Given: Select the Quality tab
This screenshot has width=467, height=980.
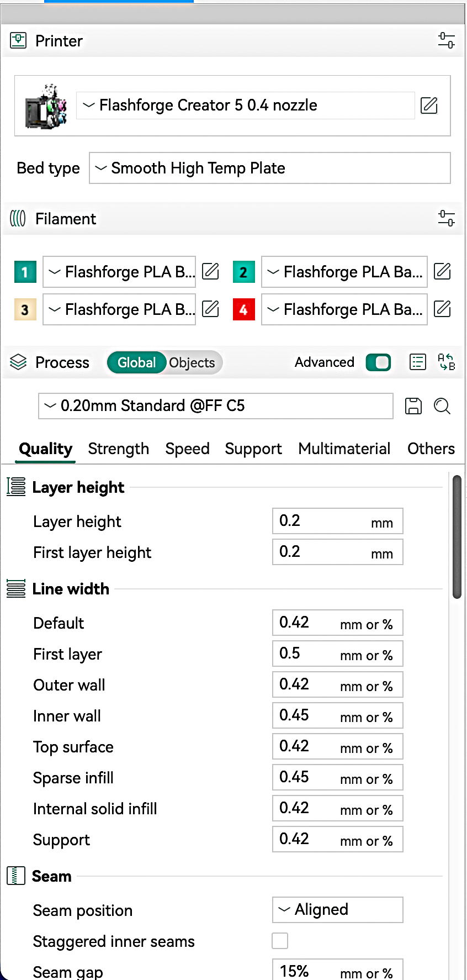Looking at the screenshot, I should coord(46,449).
